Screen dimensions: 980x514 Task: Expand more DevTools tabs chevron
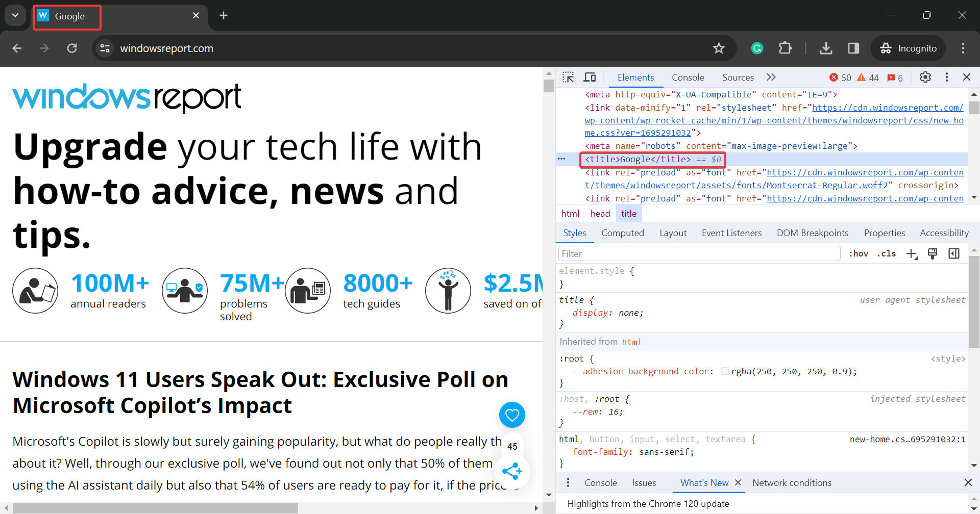coord(771,77)
